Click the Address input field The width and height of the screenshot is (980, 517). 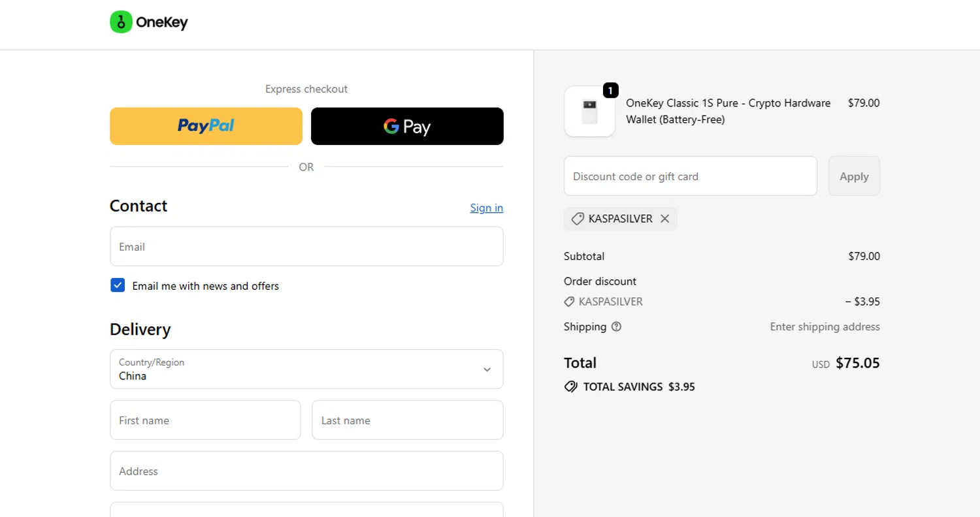tap(306, 471)
